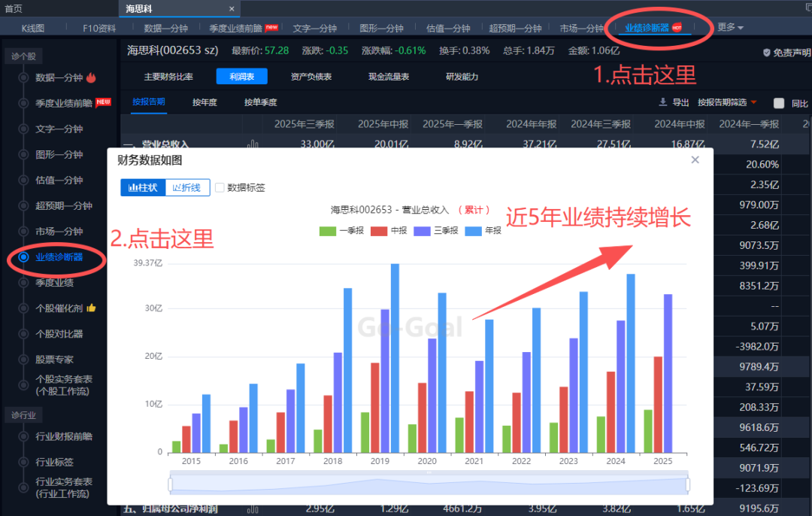Expand the 更多 dropdown menu
The height and width of the screenshot is (516, 812).
point(730,27)
